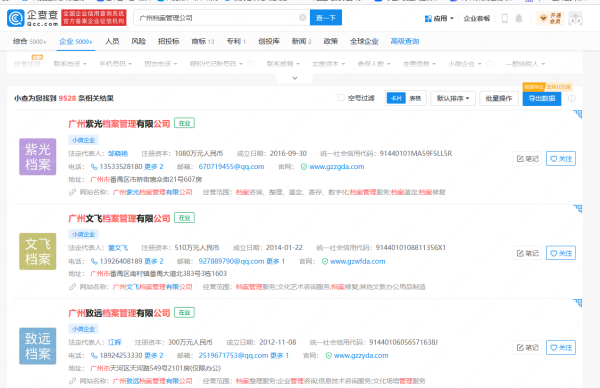
Task: Click the 文飞档案 company logo thumbnail
Action: (38, 251)
